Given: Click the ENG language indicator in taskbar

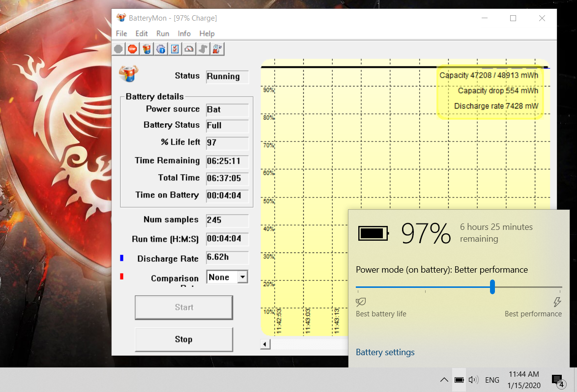Looking at the screenshot, I should (492, 380).
